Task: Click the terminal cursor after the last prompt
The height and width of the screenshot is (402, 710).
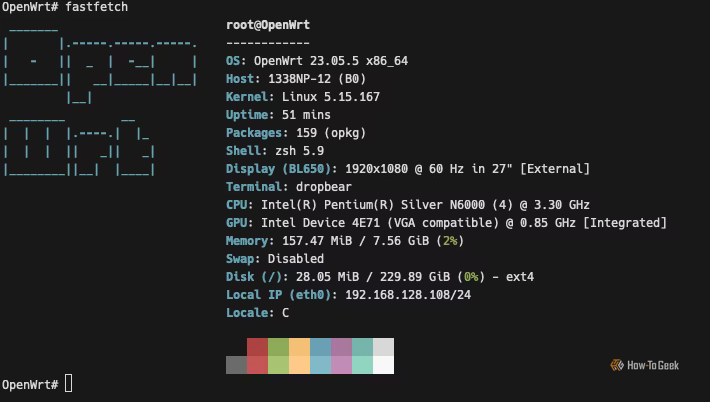Action: coord(68,384)
